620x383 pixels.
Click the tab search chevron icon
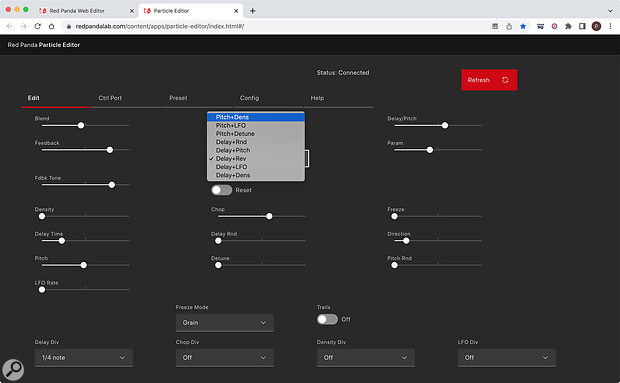point(610,11)
